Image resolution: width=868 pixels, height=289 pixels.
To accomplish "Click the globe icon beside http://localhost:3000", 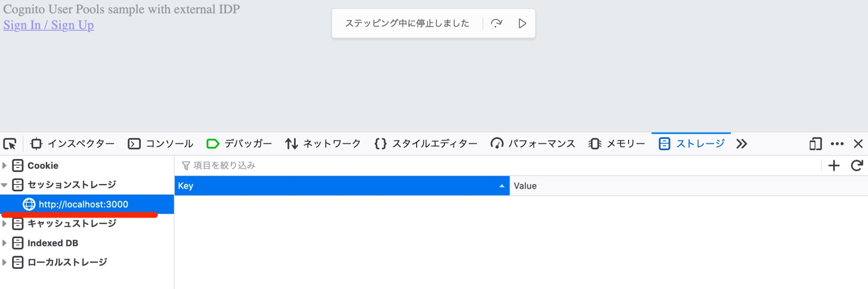I will click(x=29, y=204).
